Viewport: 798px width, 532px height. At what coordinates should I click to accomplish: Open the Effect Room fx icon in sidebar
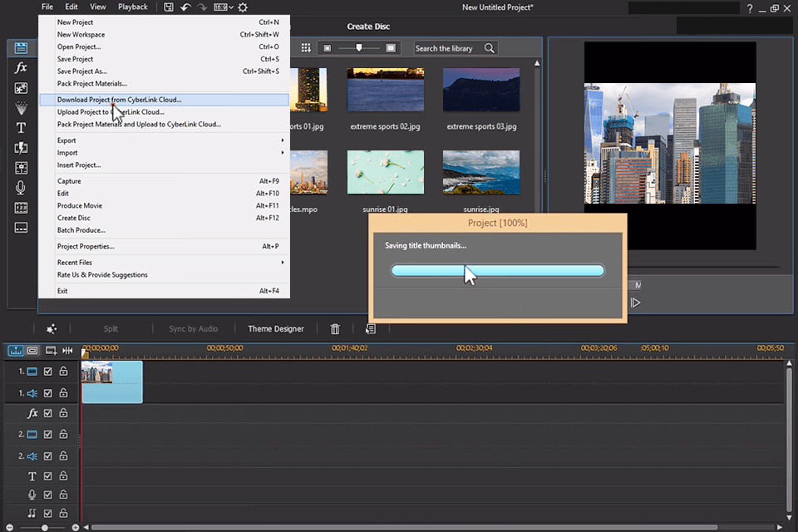(21, 67)
